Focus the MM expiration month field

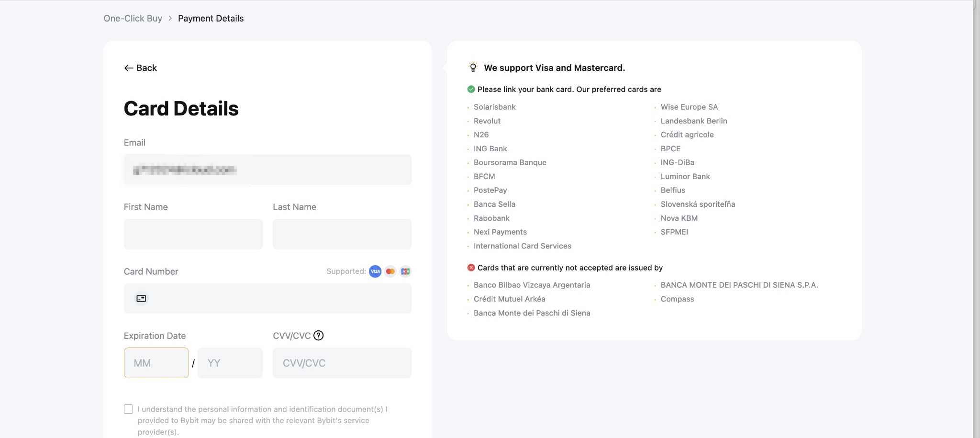[x=156, y=363]
